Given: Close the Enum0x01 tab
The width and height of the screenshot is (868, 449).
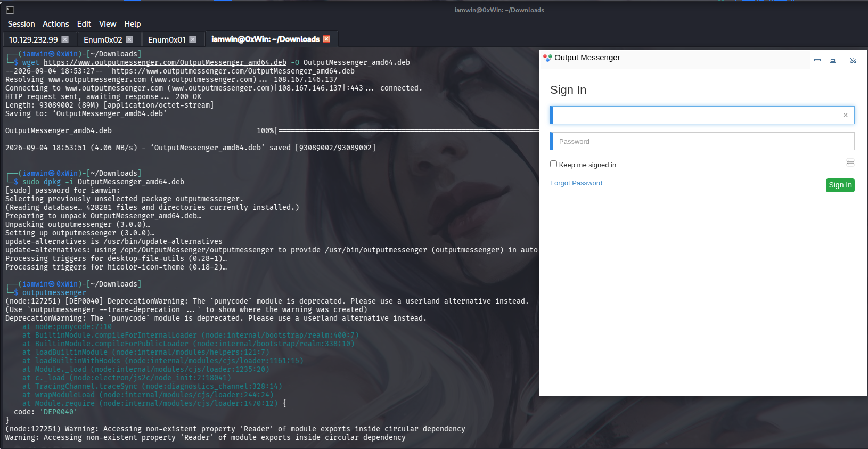Looking at the screenshot, I should pos(193,39).
